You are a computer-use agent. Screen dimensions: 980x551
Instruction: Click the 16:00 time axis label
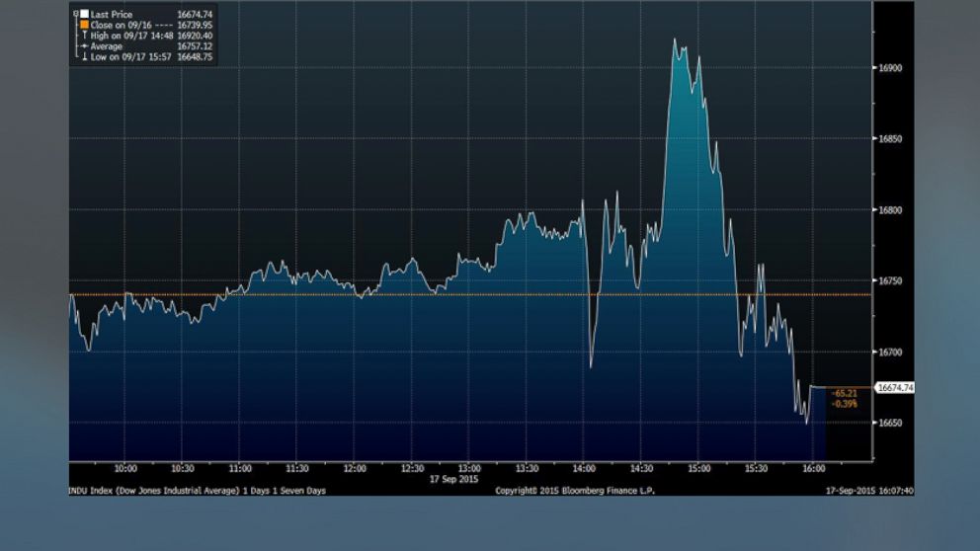pyautogui.click(x=813, y=468)
